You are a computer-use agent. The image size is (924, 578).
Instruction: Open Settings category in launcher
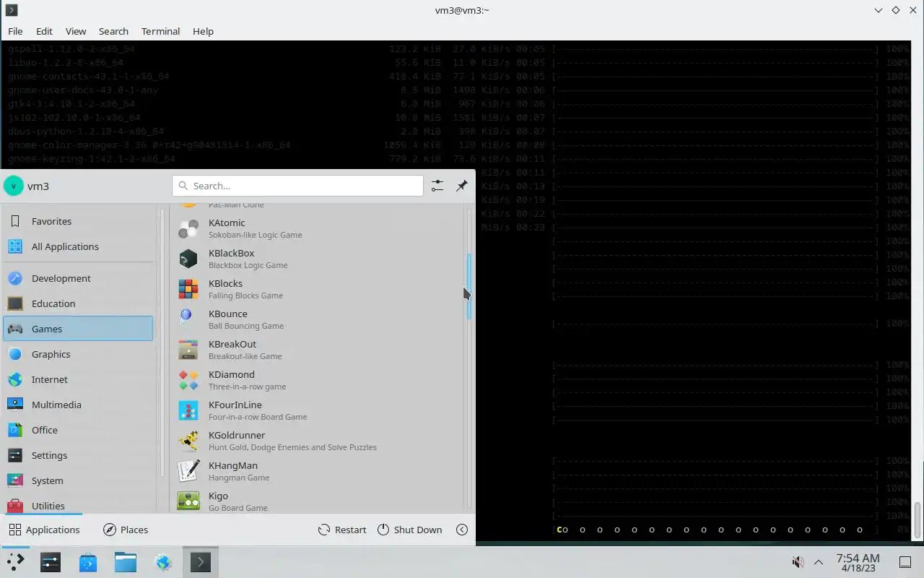pyautogui.click(x=78, y=455)
